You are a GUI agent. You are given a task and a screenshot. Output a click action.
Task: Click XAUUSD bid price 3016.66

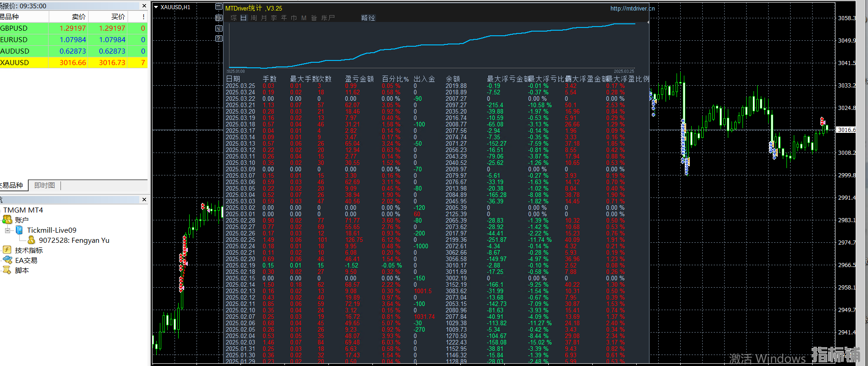[73, 63]
